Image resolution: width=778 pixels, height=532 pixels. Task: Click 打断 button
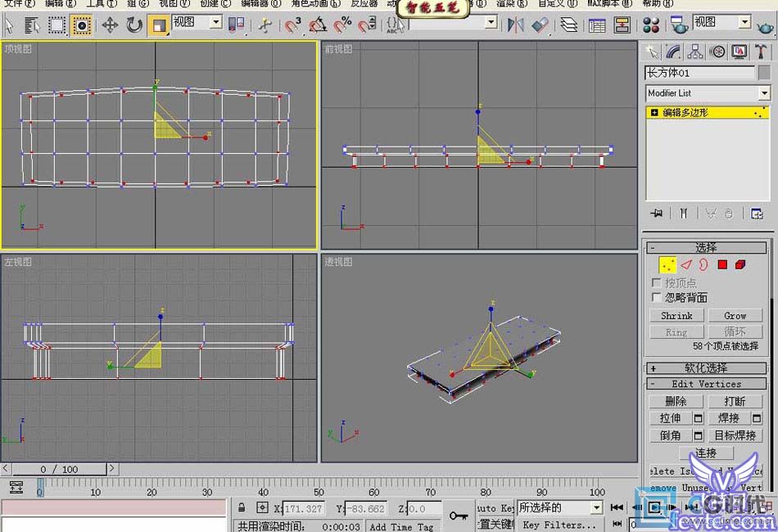click(735, 401)
